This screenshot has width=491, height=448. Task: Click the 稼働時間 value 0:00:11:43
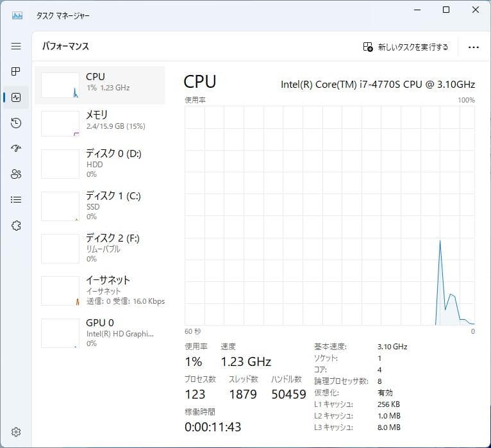tap(213, 427)
